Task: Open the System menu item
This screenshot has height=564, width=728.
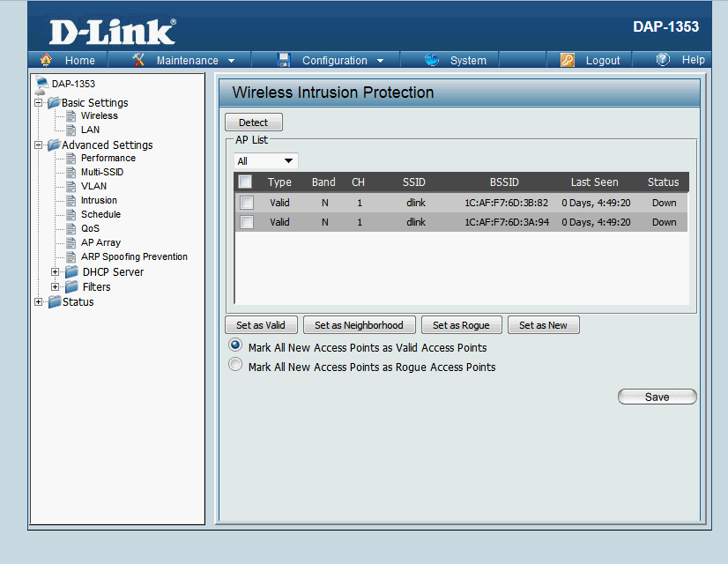Action: point(468,60)
